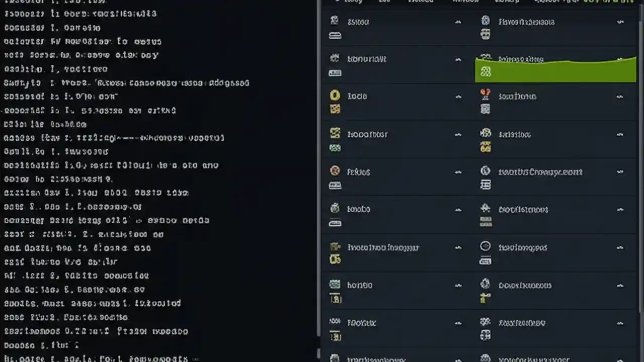Click the striped banner icon below the topmost right entry
This screenshot has height=362, width=644.
point(486,35)
